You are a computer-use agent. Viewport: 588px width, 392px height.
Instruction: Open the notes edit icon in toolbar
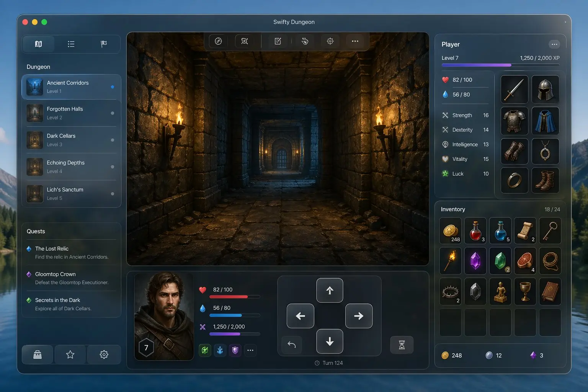278,41
